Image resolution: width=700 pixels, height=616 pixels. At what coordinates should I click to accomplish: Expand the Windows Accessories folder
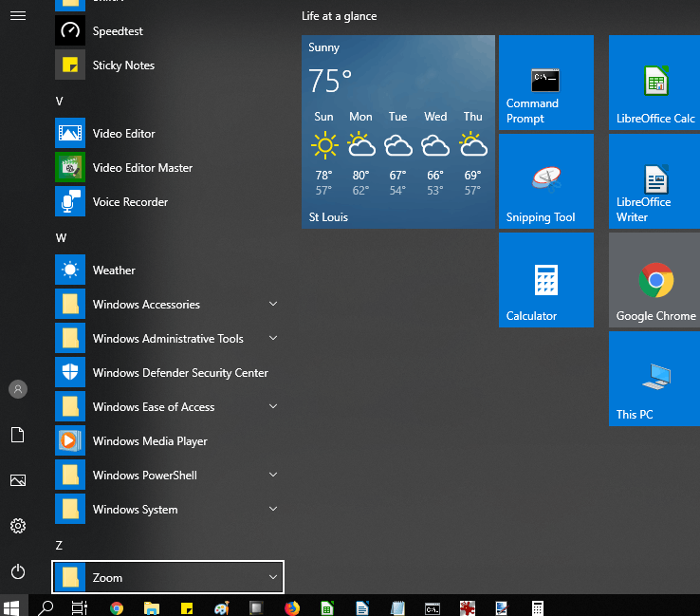168,304
